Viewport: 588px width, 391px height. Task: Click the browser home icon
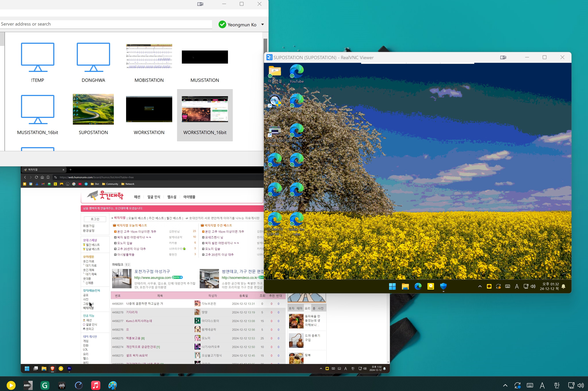click(42, 177)
